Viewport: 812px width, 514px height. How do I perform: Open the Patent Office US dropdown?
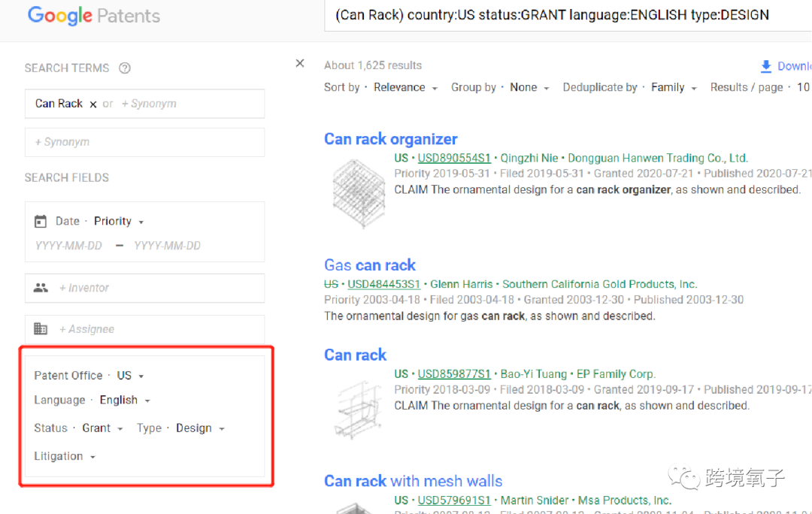click(x=130, y=375)
